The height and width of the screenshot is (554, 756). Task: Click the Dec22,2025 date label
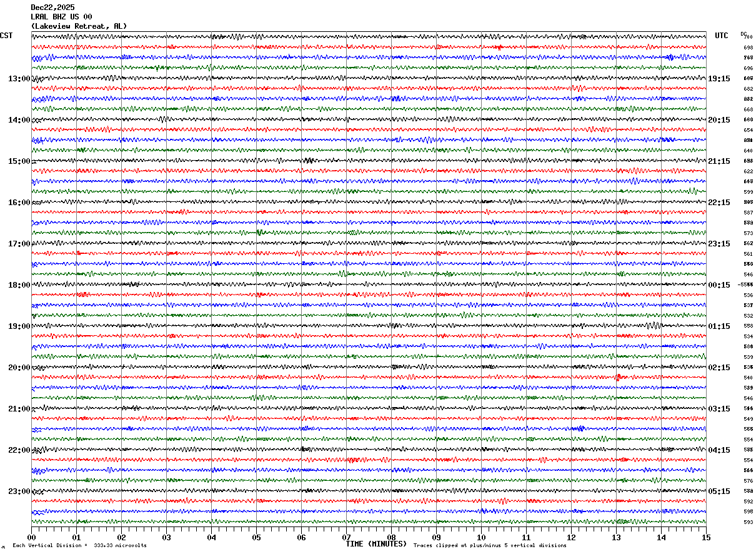click(x=52, y=8)
